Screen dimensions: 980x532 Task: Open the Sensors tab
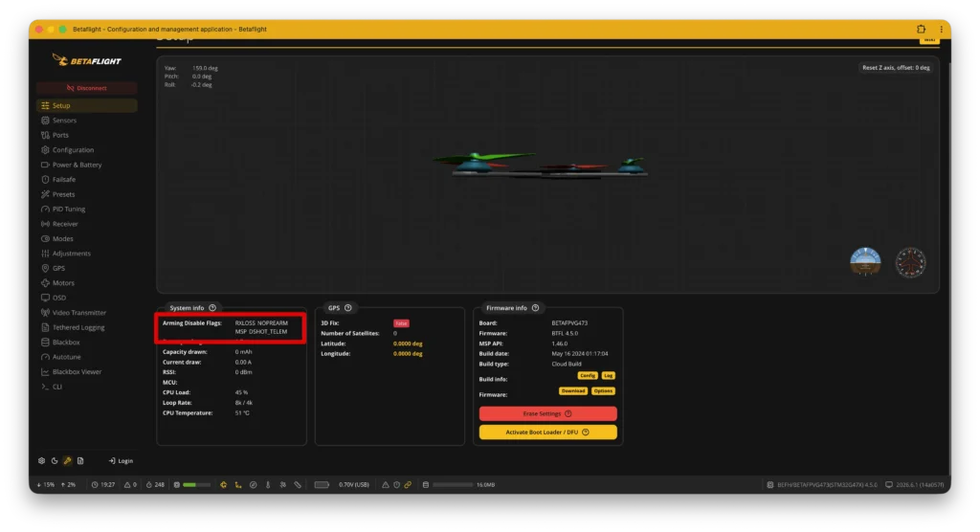point(87,120)
